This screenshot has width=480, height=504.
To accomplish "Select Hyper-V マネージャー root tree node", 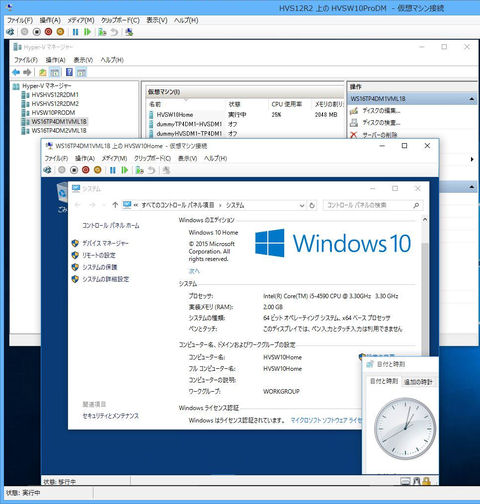I will 46,86.
